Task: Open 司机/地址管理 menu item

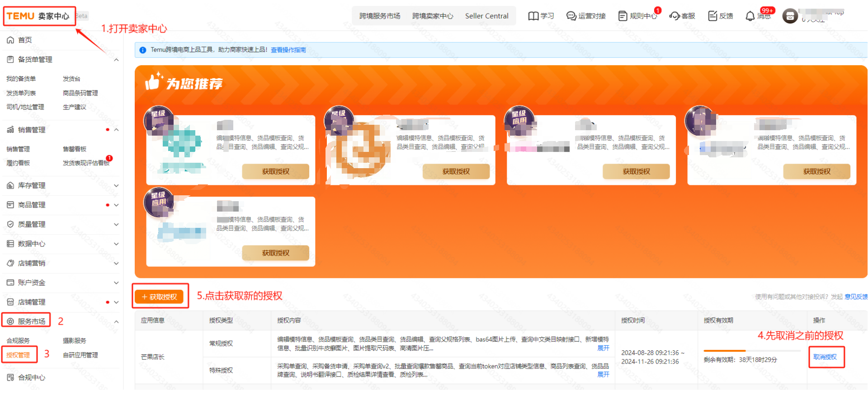Action: click(25, 107)
